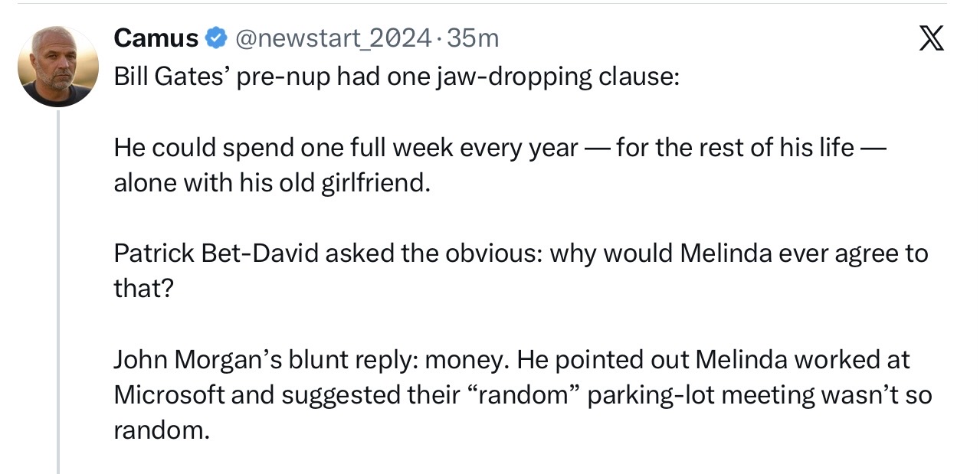Click the line starting "Bill Gates' pre-nup"
Screen dimensions: 980x474
(395, 77)
